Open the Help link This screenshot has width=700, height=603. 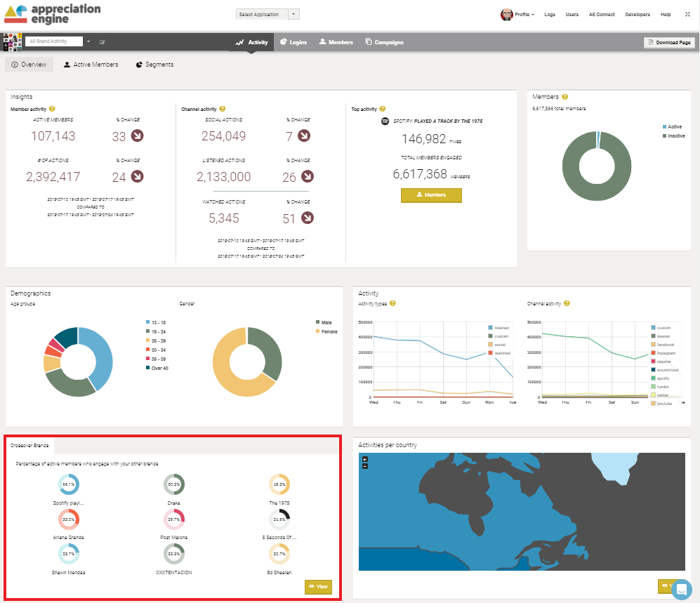tap(665, 15)
